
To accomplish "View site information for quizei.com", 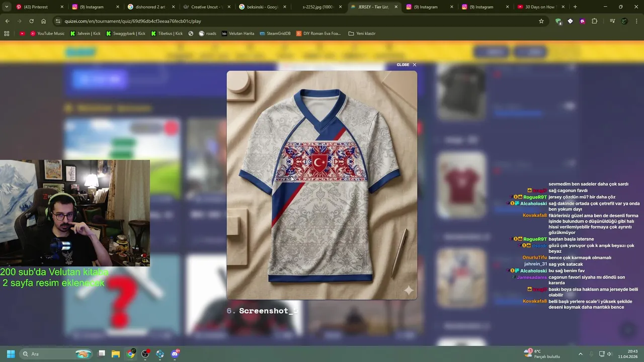I will pyautogui.click(x=58, y=21).
